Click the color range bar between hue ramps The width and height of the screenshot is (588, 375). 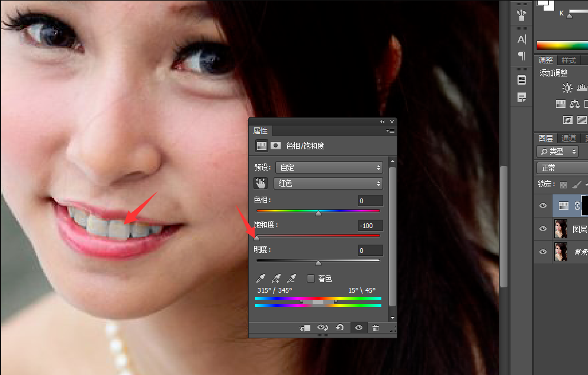pos(318,302)
